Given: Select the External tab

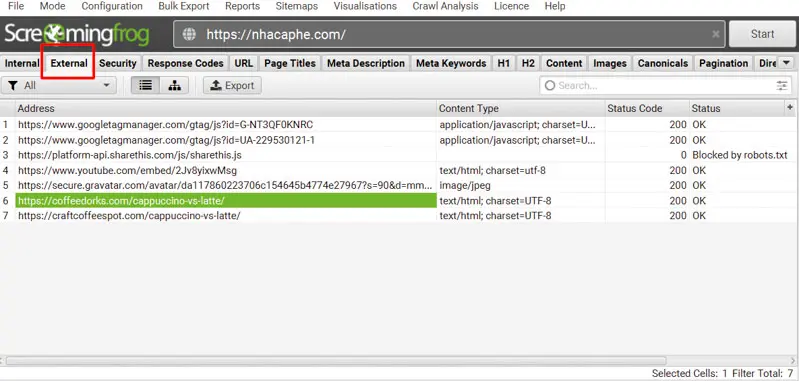Looking at the screenshot, I should 69,63.
